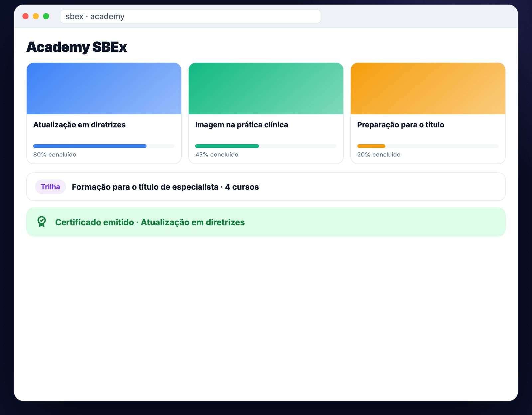Viewport: 532px width, 415px height.
Task: Click the yellow minimize window dot
Action: [x=36, y=16]
